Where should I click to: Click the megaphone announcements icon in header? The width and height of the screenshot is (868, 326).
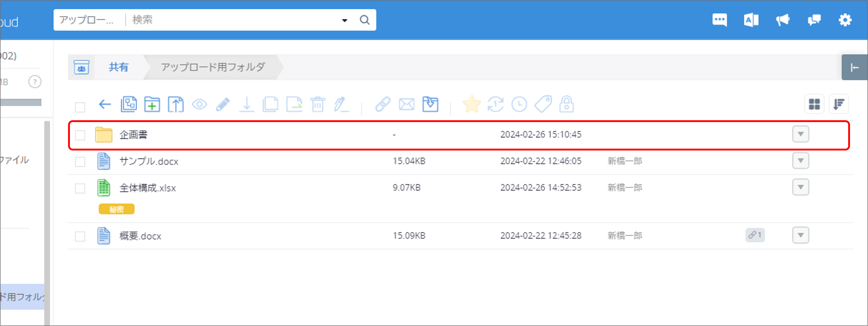click(x=782, y=20)
